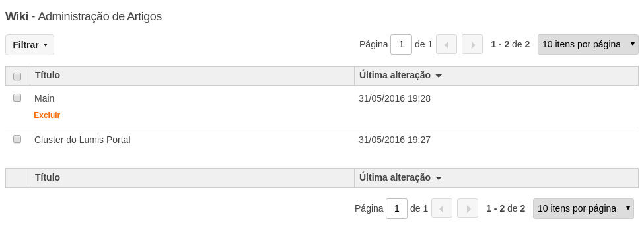Open the Main article title
The height and width of the screenshot is (238, 644).
pos(44,98)
